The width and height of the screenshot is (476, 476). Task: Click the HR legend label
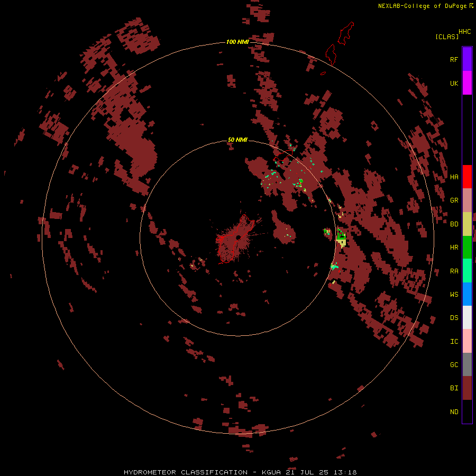[x=454, y=248]
